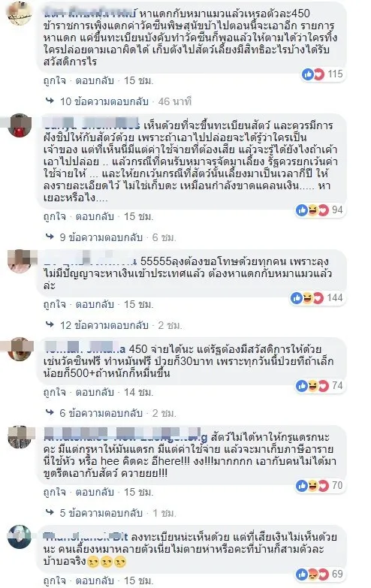Like the first comment about 450 fee
This screenshot has width=371, height=588.
tap(54, 80)
